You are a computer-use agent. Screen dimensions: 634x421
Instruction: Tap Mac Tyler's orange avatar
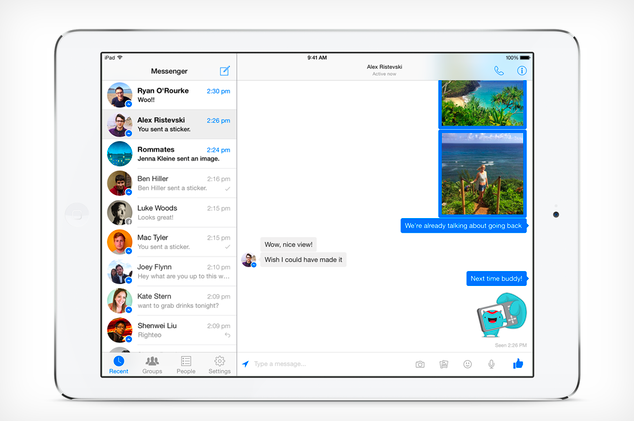tap(120, 242)
